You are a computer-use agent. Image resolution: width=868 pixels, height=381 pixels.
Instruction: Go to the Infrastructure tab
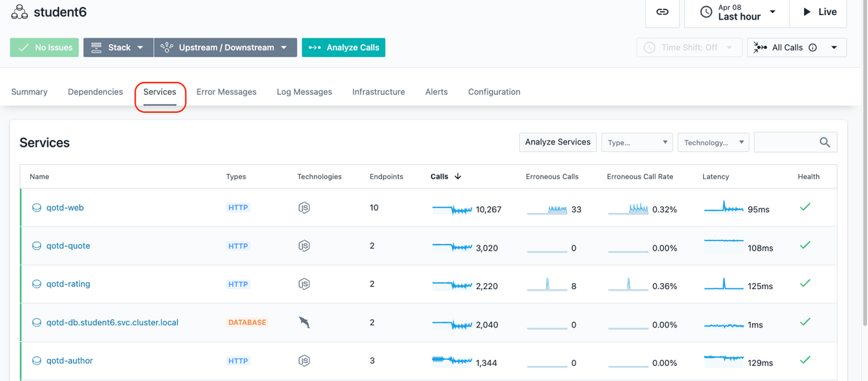click(x=379, y=92)
